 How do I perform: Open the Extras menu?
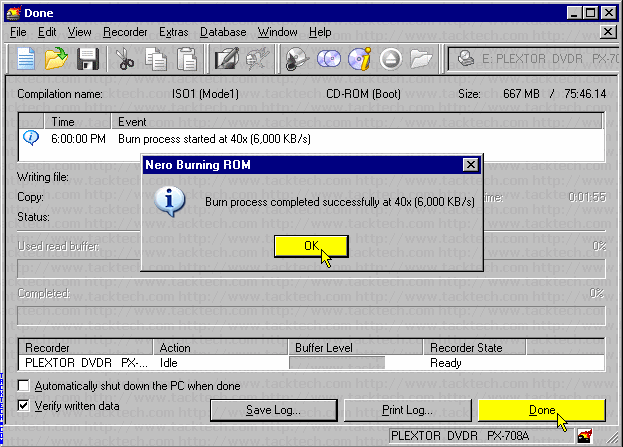tap(174, 32)
